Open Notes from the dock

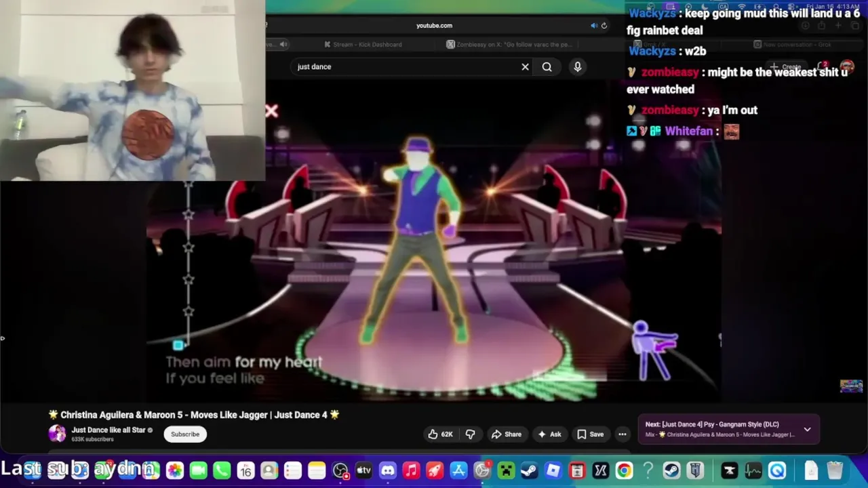point(317,470)
